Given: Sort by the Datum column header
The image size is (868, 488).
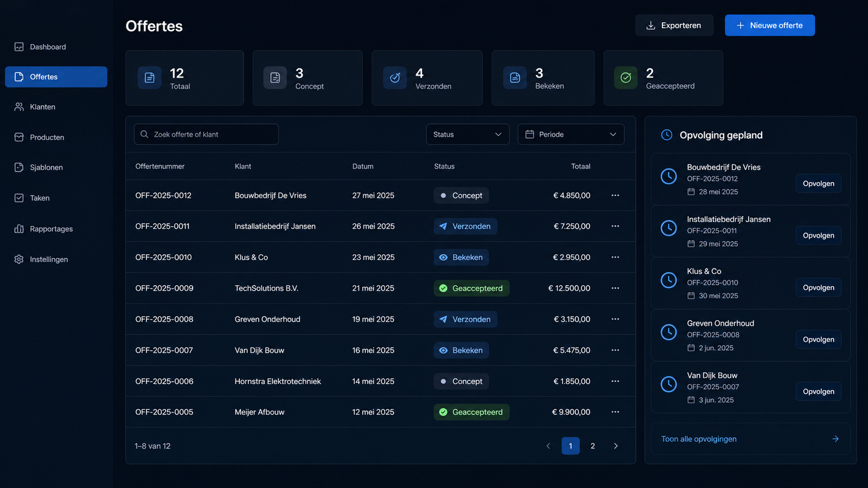Looking at the screenshot, I should [x=363, y=166].
